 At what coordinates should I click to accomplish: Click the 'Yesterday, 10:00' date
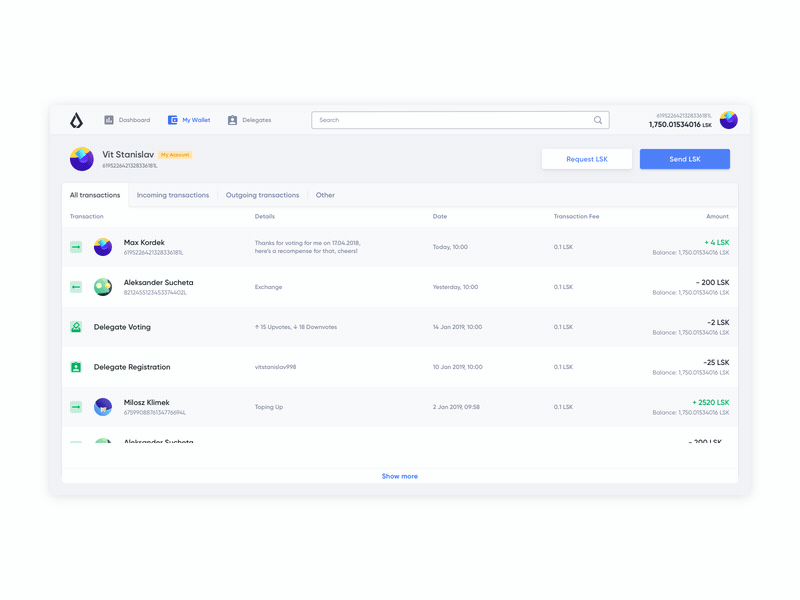point(456,287)
